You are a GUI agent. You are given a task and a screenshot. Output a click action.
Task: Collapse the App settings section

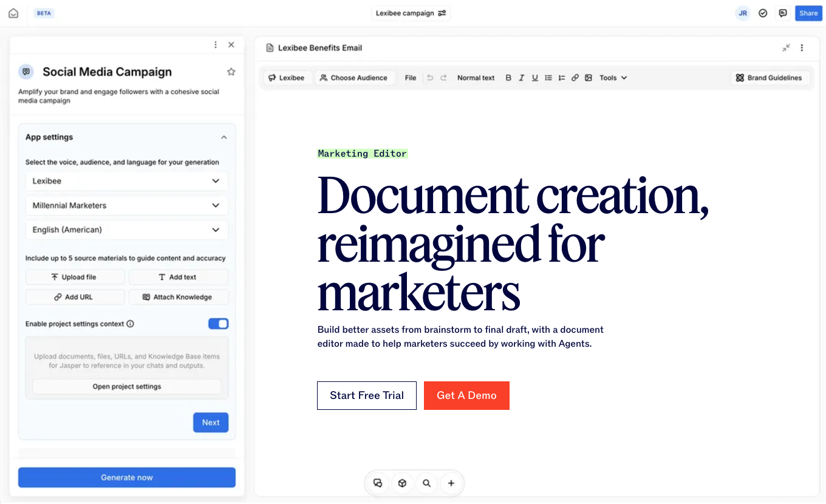tap(224, 137)
